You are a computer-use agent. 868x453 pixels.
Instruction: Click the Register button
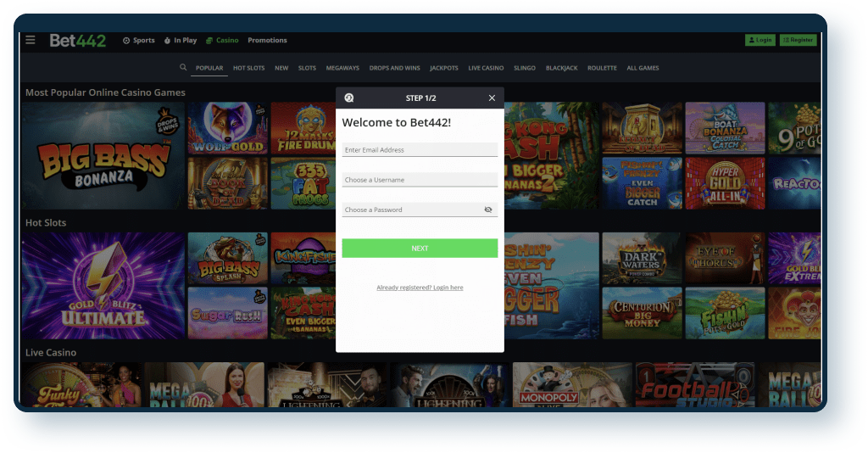pyautogui.click(x=798, y=40)
